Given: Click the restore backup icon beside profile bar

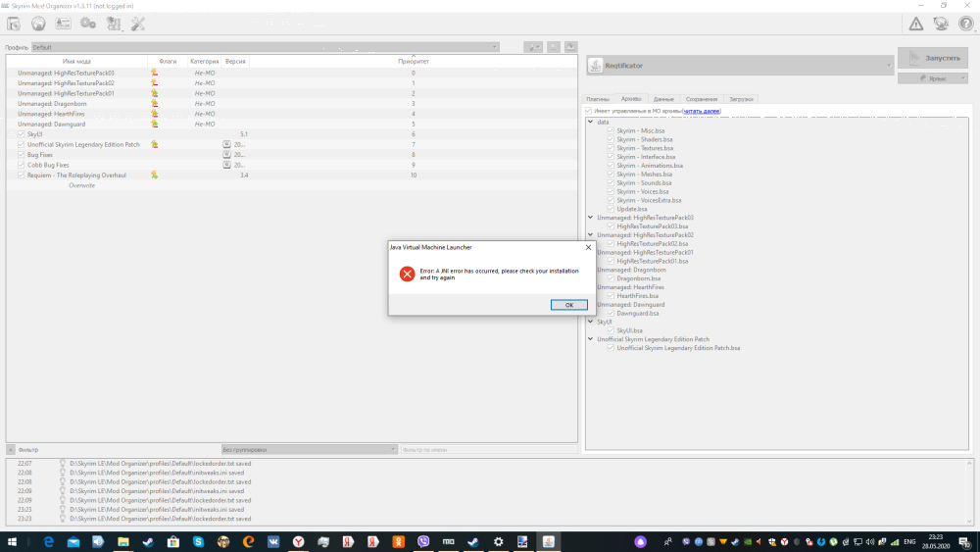Looking at the screenshot, I should tap(554, 47).
